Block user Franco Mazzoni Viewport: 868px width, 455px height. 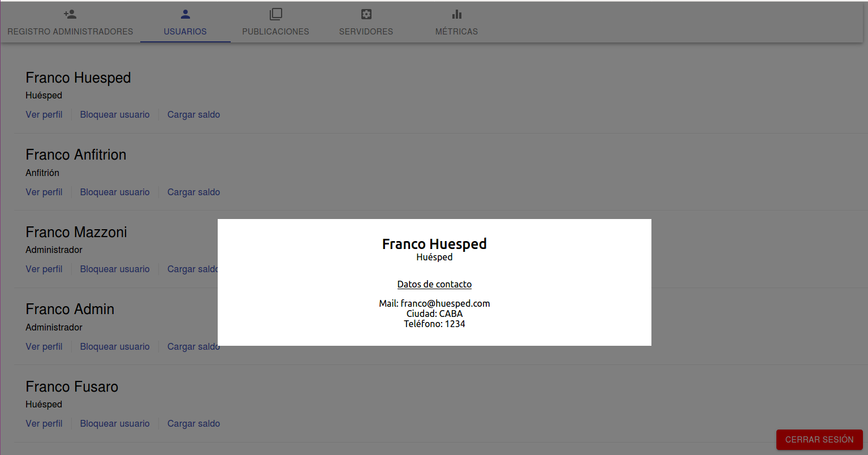115,269
